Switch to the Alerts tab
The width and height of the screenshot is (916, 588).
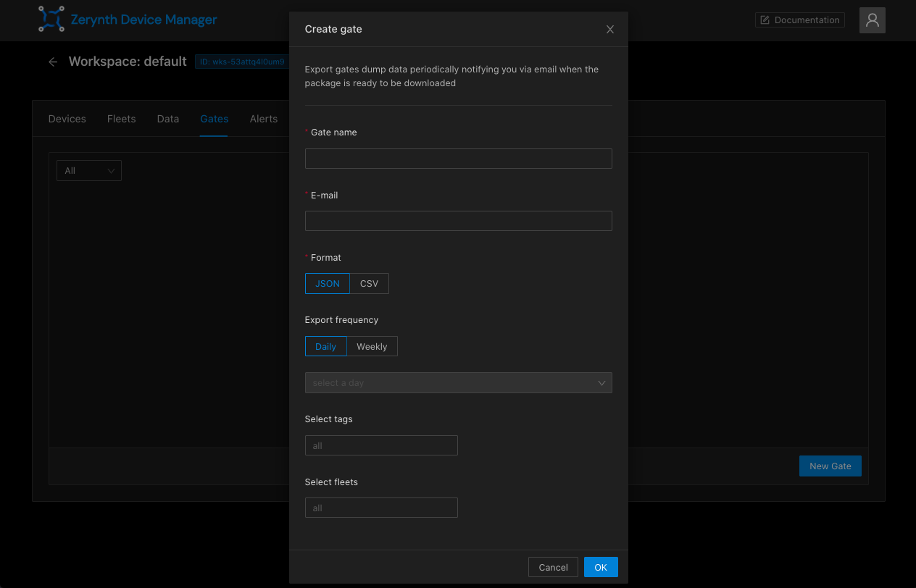pyautogui.click(x=264, y=119)
